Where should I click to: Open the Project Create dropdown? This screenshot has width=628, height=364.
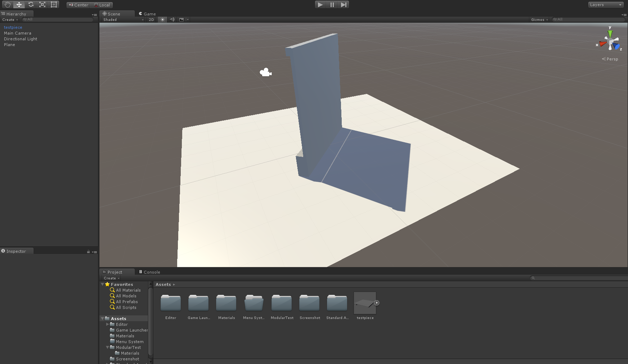(x=112, y=278)
